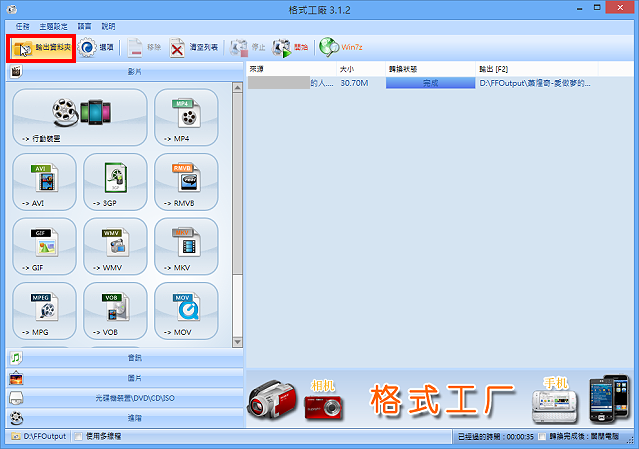Click the format list scrollbar down arrow

pos(237,342)
